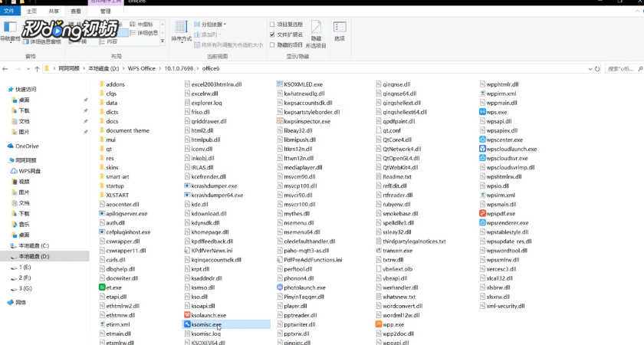Select photolaunch.exe purple icon
The width and height of the screenshot is (644, 345).
(x=280, y=287)
